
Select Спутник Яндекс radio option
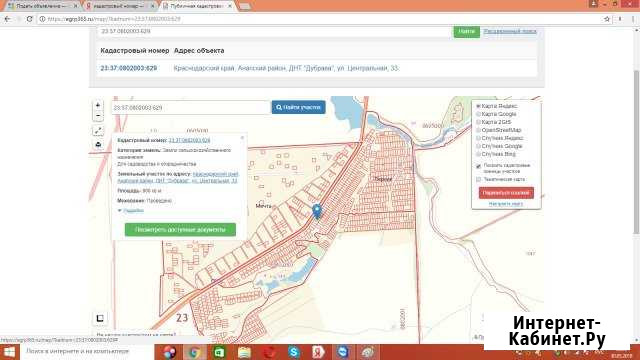coord(478,138)
